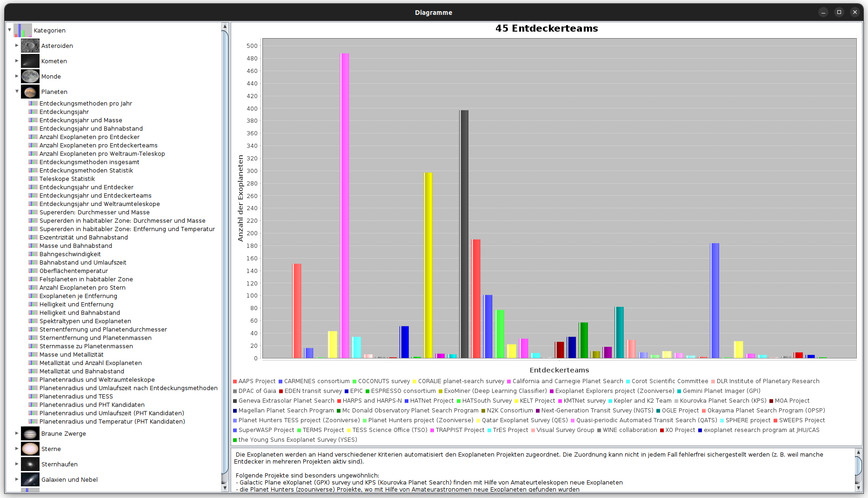Click the Asteroiden category thumbnail icon
This screenshot has width=868, height=498.
click(x=30, y=46)
